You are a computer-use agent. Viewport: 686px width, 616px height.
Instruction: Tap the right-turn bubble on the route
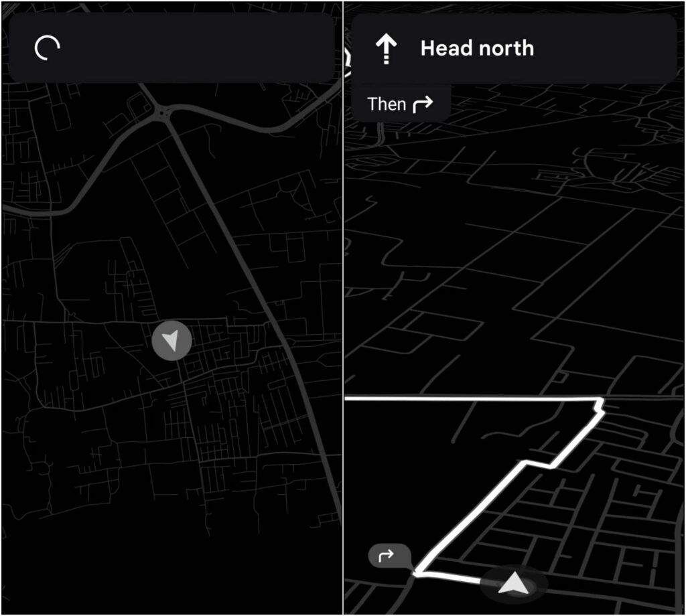389,556
